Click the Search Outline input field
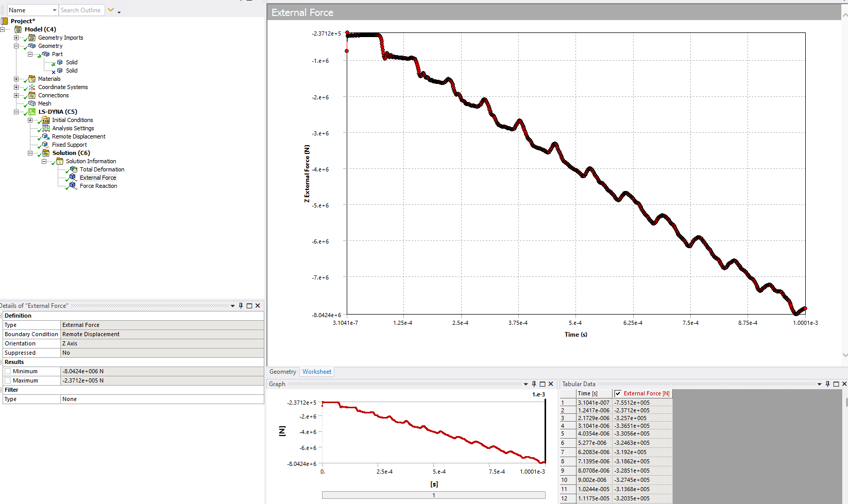The width and height of the screenshot is (848, 504). 81,10
